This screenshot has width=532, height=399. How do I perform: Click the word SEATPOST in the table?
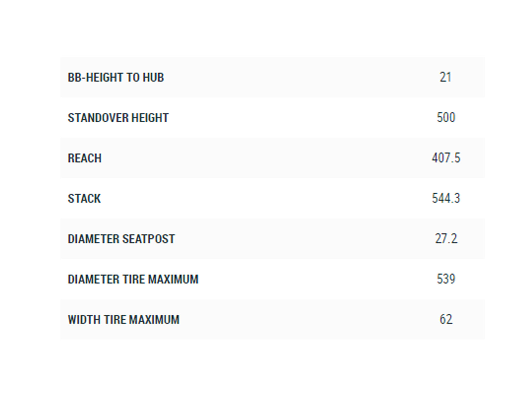tap(148, 239)
